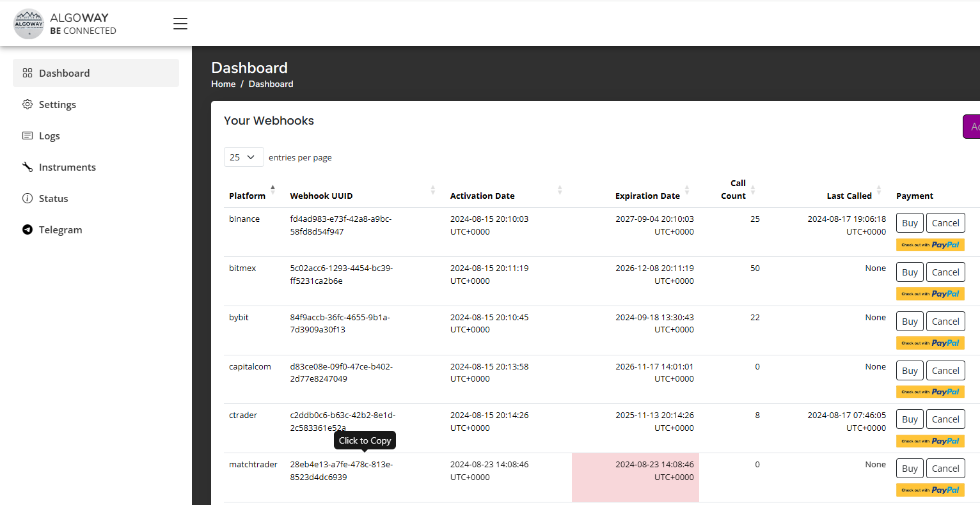Open the Logs page

(96, 136)
